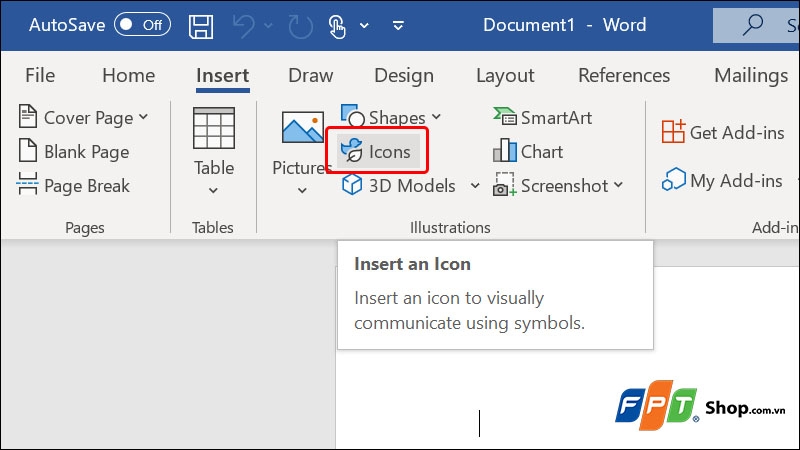Image resolution: width=800 pixels, height=450 pixels.
Task: Click the Tables group label
Action: [x=213, y=227]
